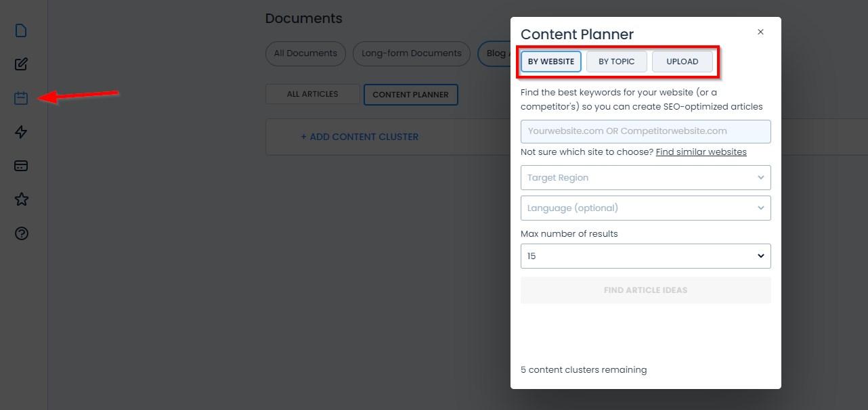Open the lightning bolt sidebar icon
The image size is (868, 410).
point(21,132)
